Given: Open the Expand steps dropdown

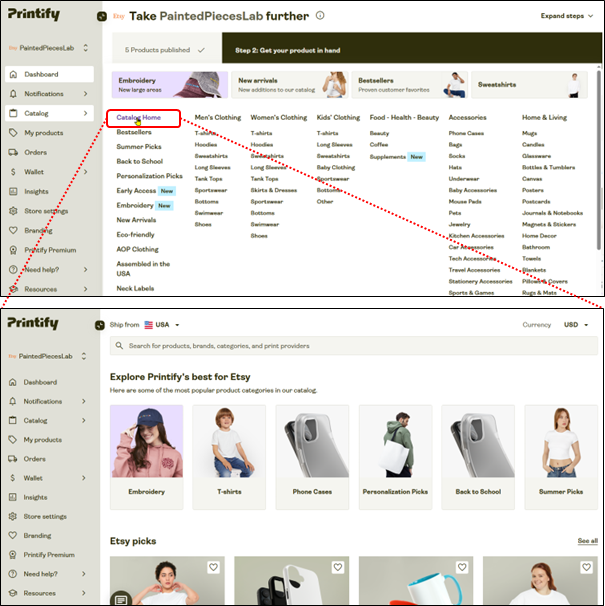Looking at the screenshot, I should tap(567, 16).
